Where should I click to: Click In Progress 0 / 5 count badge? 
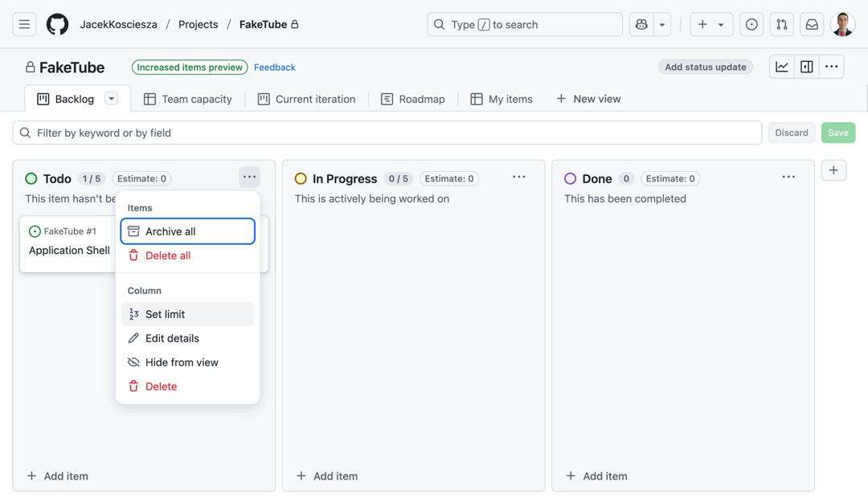point(398,179)
